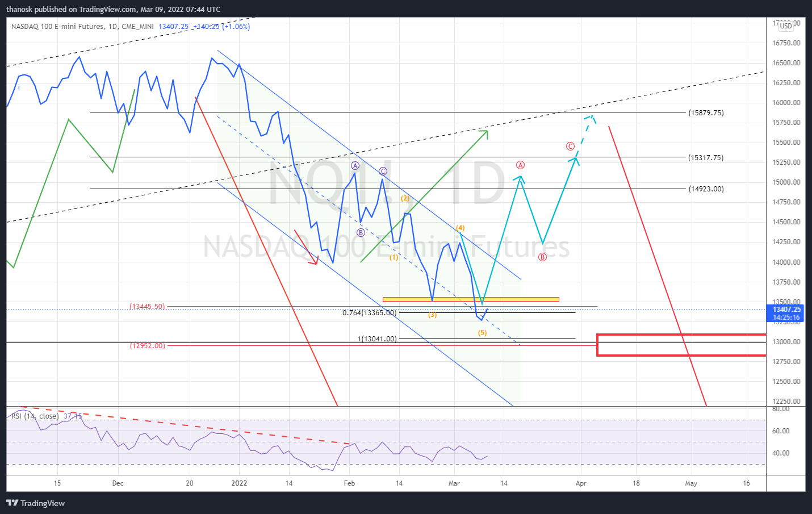Click the RSI (14, close) indicator label
812x514 pixels.
(x=35, y=416)
